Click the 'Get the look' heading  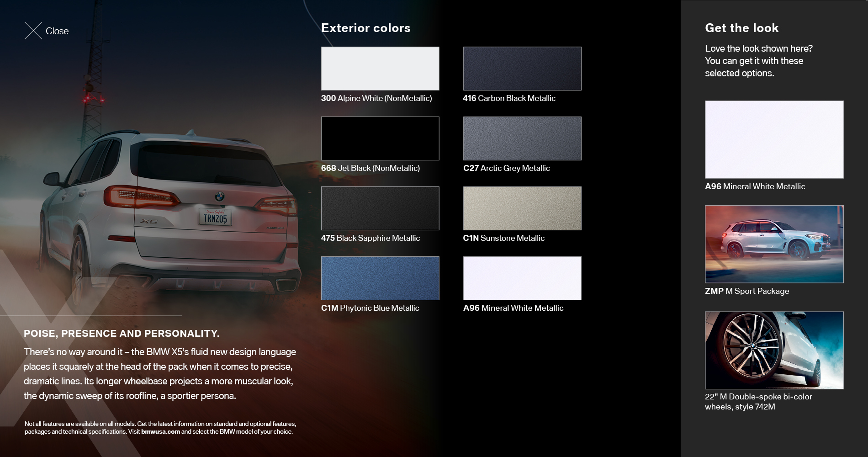pyautogui.click(x=742, y=28)
